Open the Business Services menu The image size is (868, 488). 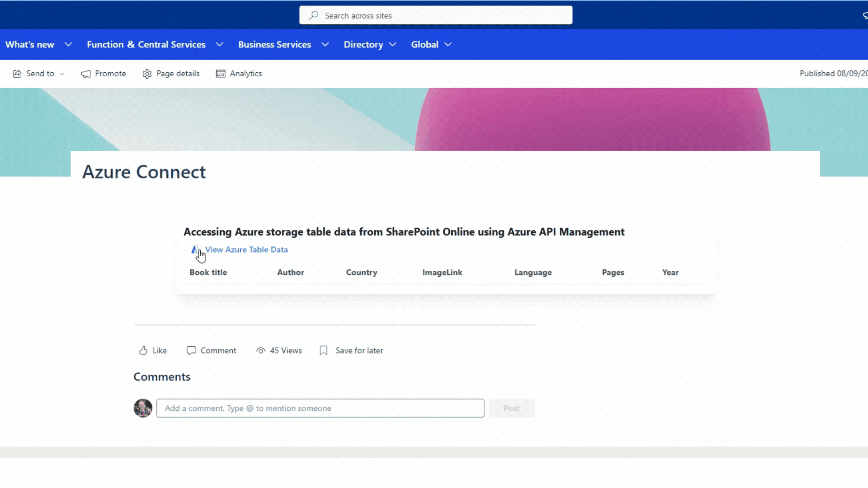click(x=274, y=44)
